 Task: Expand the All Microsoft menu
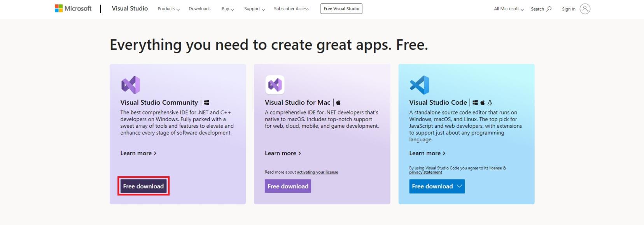(509, 9)
